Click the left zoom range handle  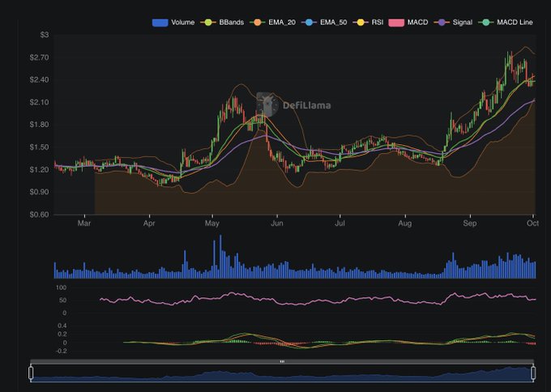pyautogui.click(x=31, y=373)
